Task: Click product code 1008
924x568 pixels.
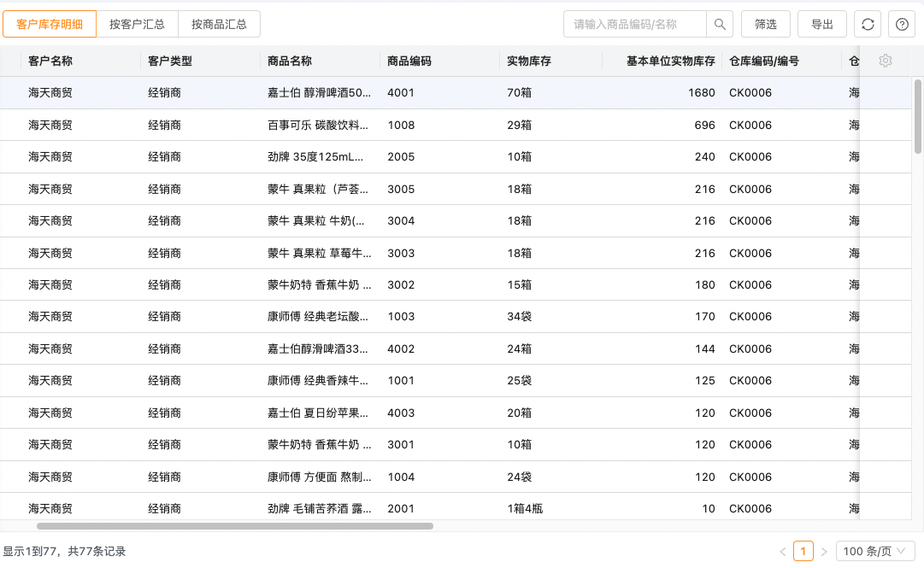Action: tap(401, 125)
